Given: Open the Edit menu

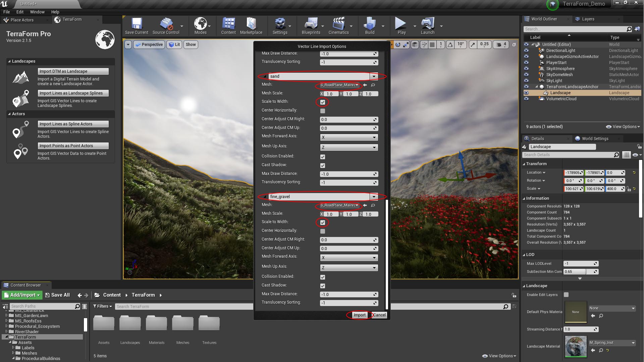Looking at the screenshot, I should (20, 12).
